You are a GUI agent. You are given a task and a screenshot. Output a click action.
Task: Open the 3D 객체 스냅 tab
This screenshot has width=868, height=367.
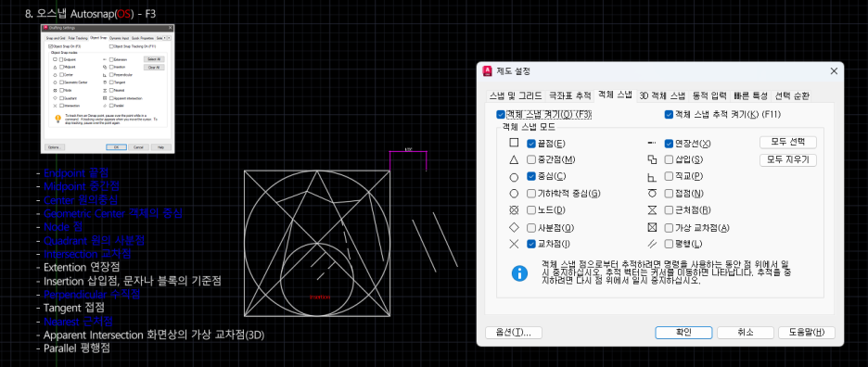point(663,95)
